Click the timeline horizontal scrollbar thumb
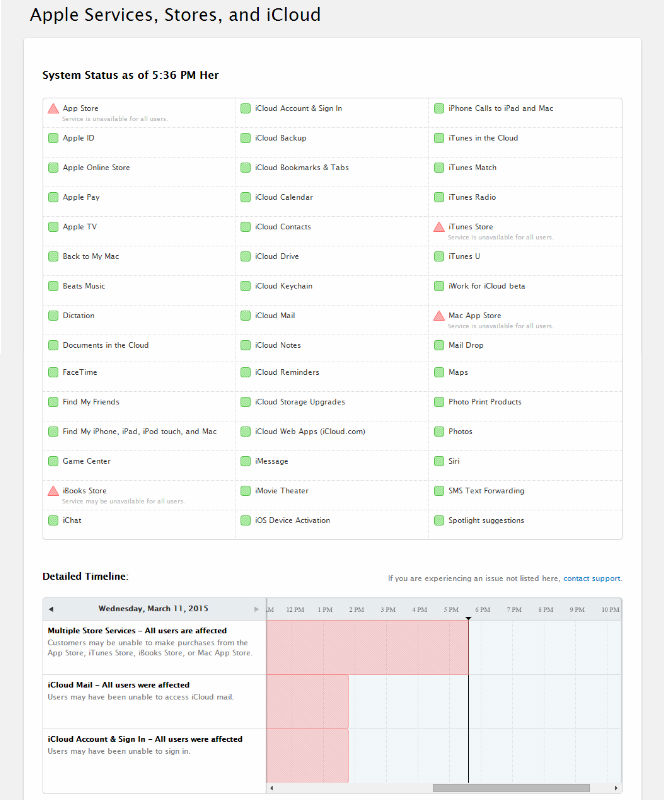Image resolution: width=664 pixels, height=801 pixels. (511, 788)
